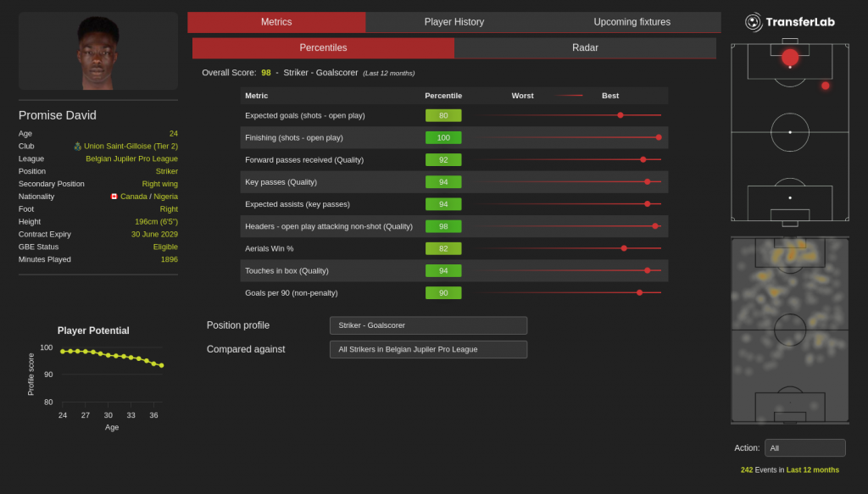This screenshot has height=494, width=868.
Task: Select the small red event dot on pitch
Action: pos(825,86)
